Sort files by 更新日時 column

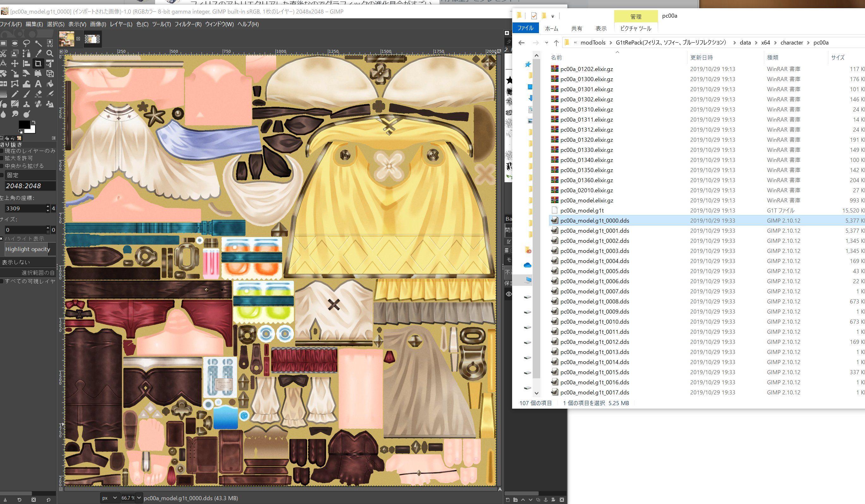(702, 57)
